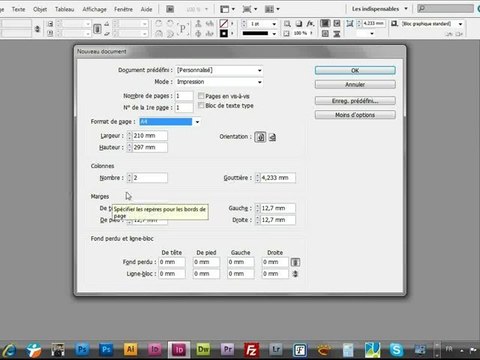
Task: Open the Les indispensables workspace dropdown
Action: pyautogui.click(x=380, y=9)
